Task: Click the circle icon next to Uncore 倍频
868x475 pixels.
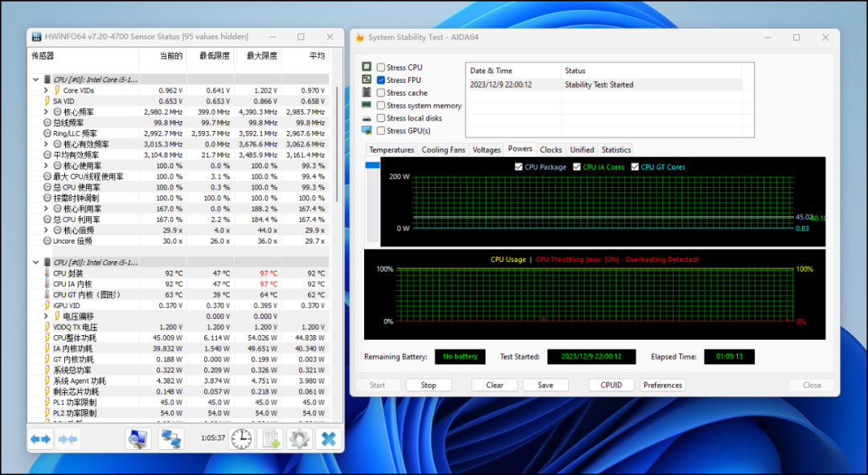Action: (47, 241)
